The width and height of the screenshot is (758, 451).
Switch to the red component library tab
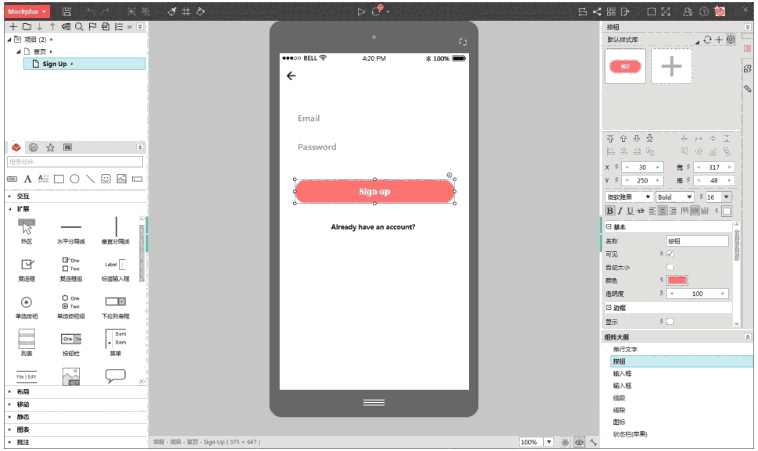click(x=16, y=147)
